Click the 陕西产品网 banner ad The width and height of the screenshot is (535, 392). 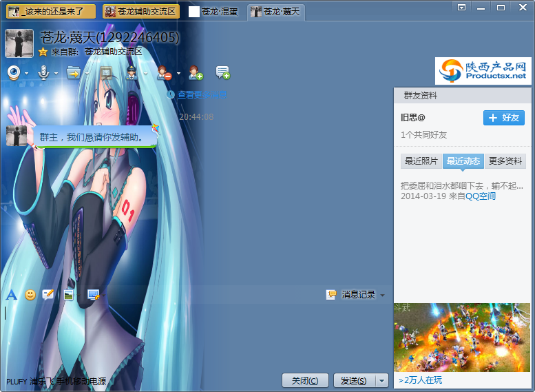(483, 71)
